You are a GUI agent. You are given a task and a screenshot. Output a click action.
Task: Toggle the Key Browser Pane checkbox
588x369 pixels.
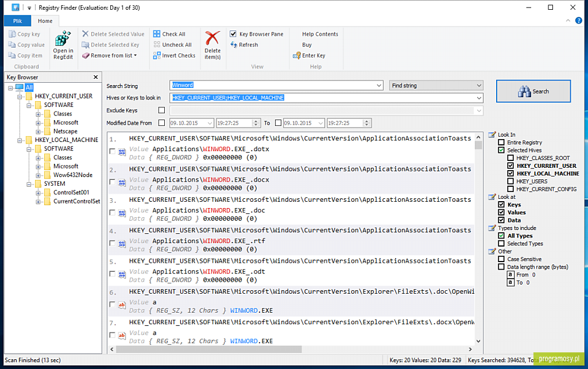pyautogui.click(x=233, y=34)
